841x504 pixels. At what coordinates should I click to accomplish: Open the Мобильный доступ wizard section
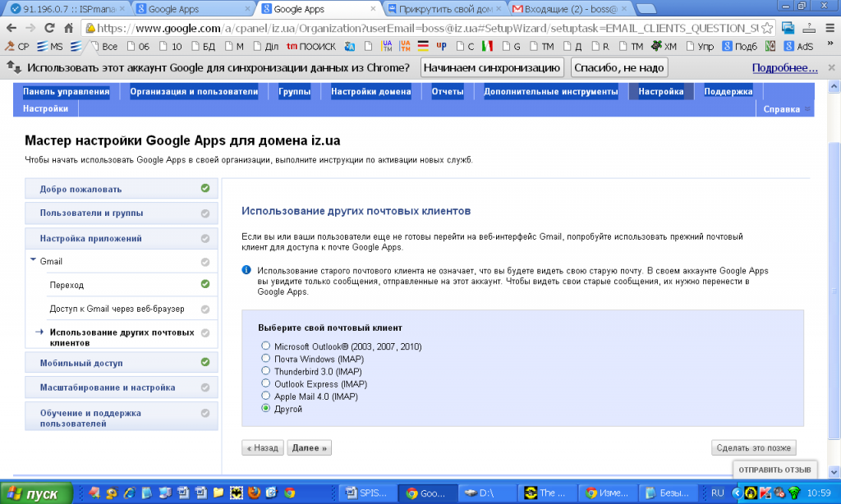tap(122, 363)
